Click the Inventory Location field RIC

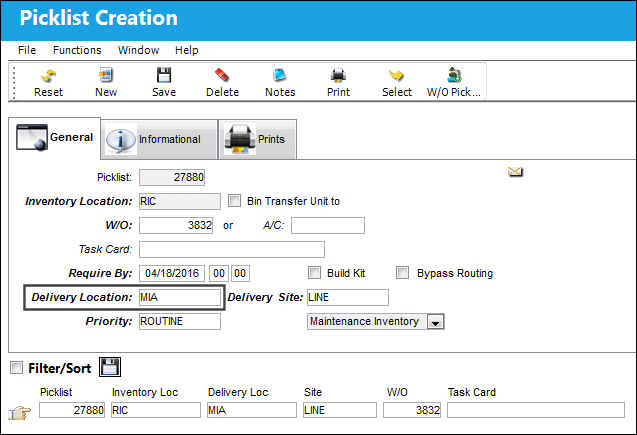[180, 201]
